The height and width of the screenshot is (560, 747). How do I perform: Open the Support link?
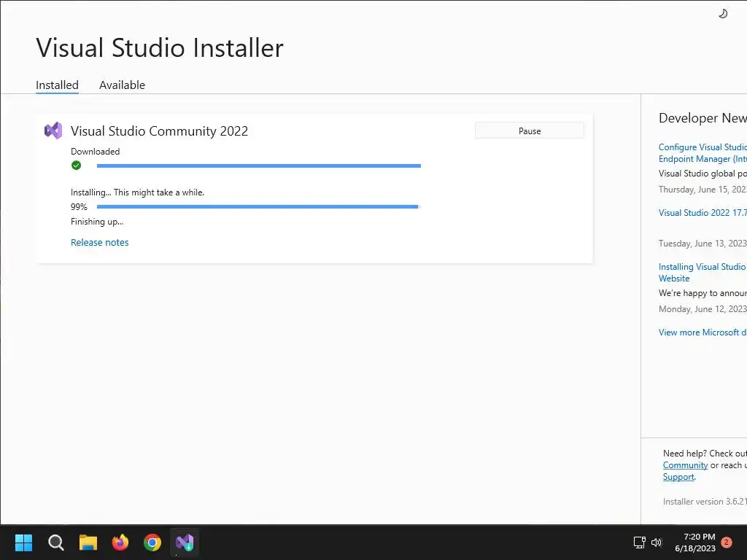point(678,477)
